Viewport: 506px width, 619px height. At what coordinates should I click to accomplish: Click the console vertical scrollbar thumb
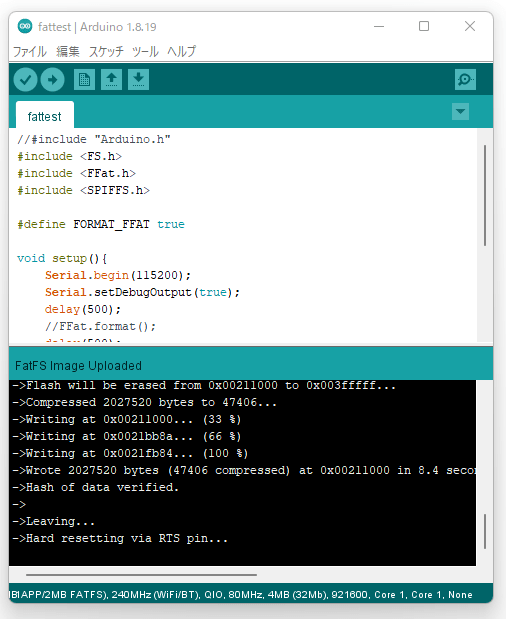tap(485, 531)
